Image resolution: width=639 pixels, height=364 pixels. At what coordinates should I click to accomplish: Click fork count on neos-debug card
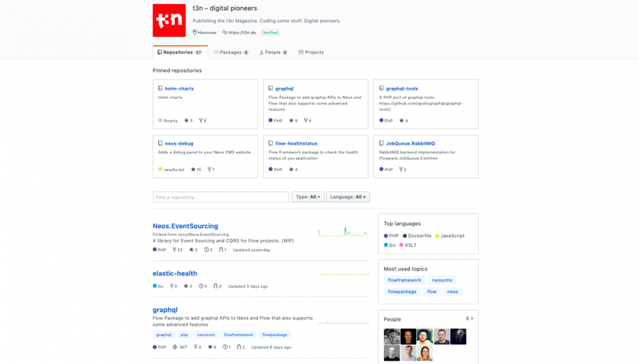211,170
